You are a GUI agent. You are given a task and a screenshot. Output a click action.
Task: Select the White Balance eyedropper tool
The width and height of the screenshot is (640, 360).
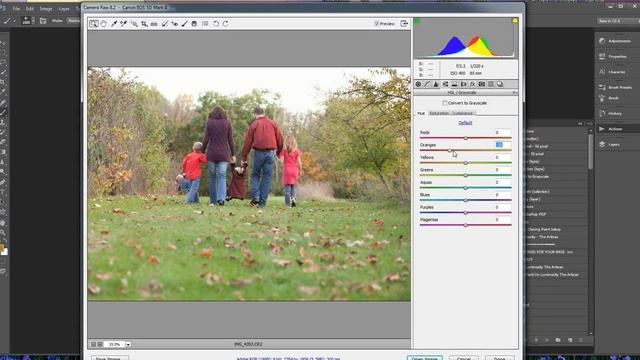click(114, 24)
